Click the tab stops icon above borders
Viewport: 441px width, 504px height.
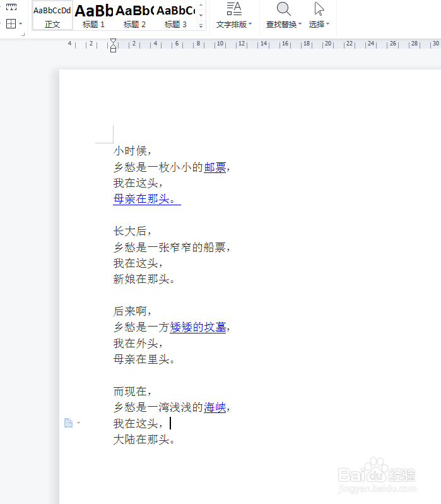(x=11, y=7)
